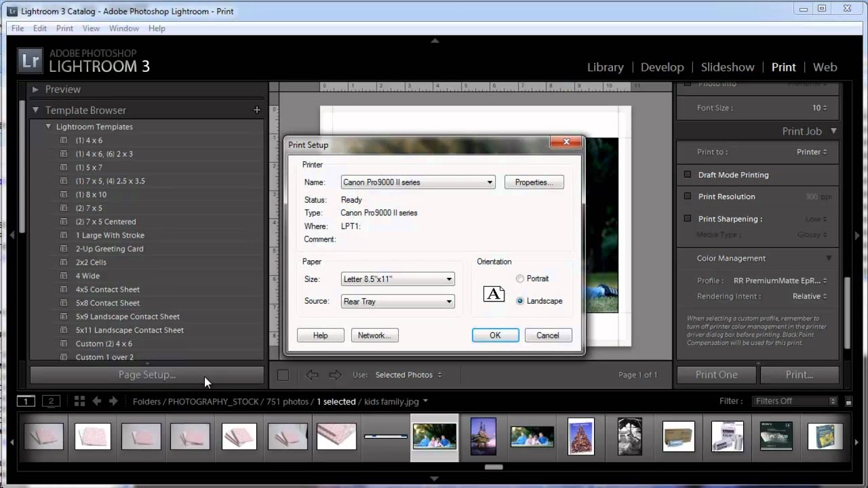Screen dimensions: 868x488
Task: Open the Window menu
Action: click(x=124, y=28)
